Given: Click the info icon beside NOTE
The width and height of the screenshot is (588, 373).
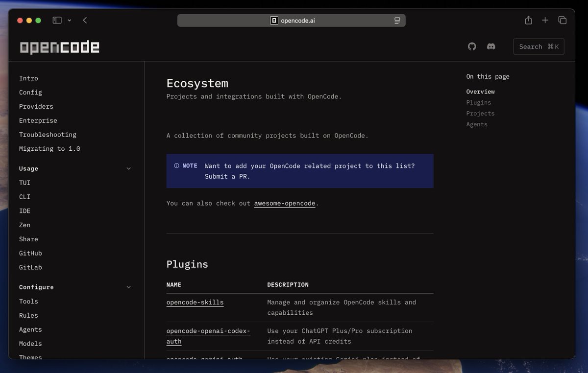Looking at the screenshot, I should click(176, 166).
